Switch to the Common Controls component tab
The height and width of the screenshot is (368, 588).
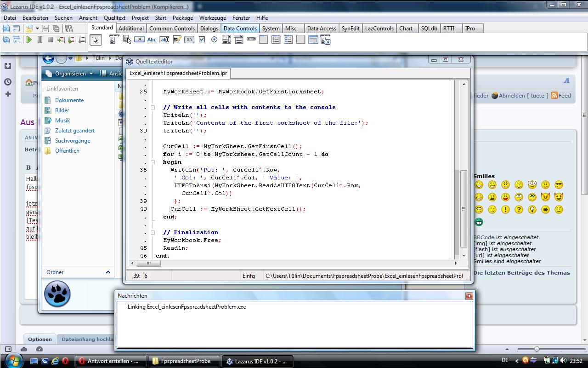tap(172, 29)
